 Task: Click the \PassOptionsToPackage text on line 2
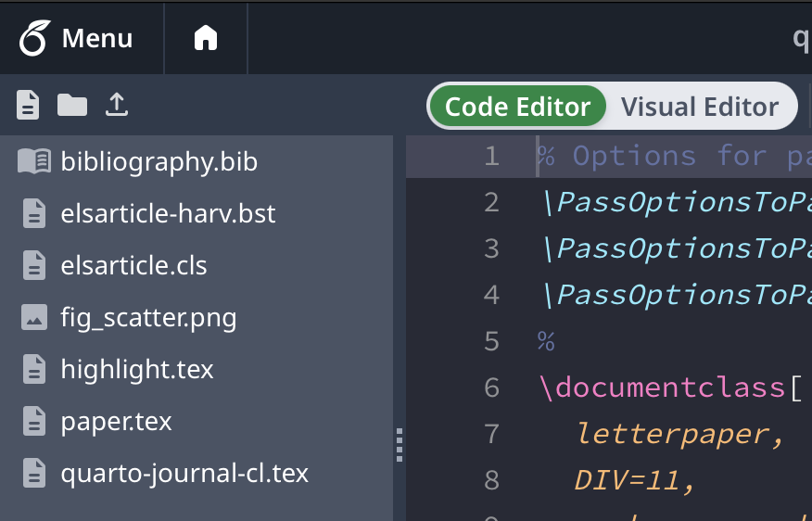[677, 202]
